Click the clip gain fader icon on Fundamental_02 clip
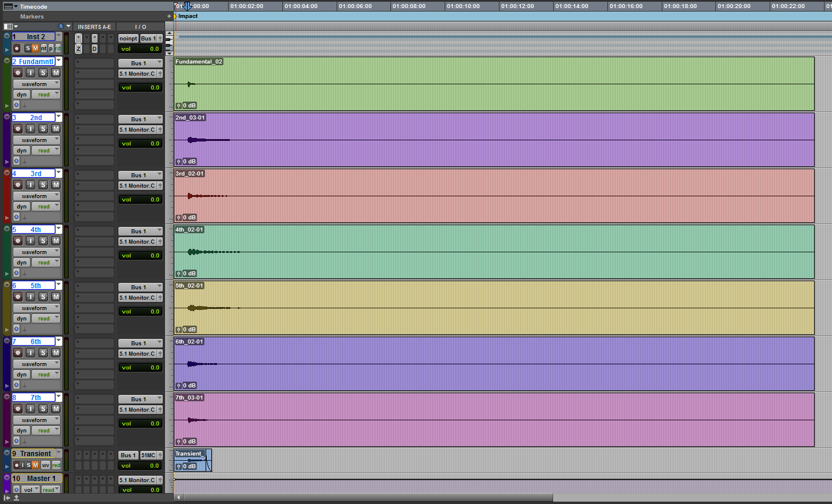 [x=179, y=106]
